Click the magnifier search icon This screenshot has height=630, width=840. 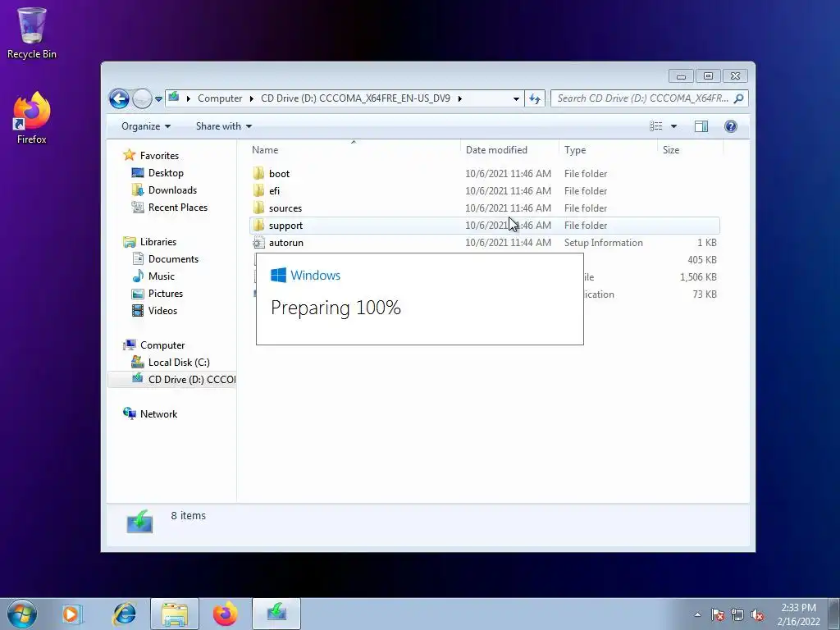click(x=739, y=98)
